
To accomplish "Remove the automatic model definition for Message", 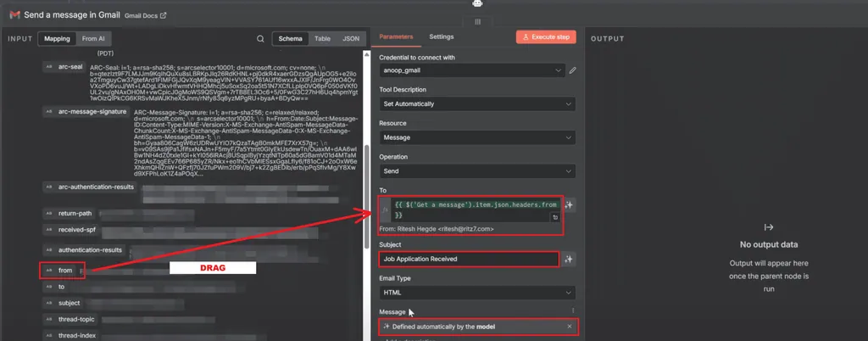I will (x=570, y=327).
